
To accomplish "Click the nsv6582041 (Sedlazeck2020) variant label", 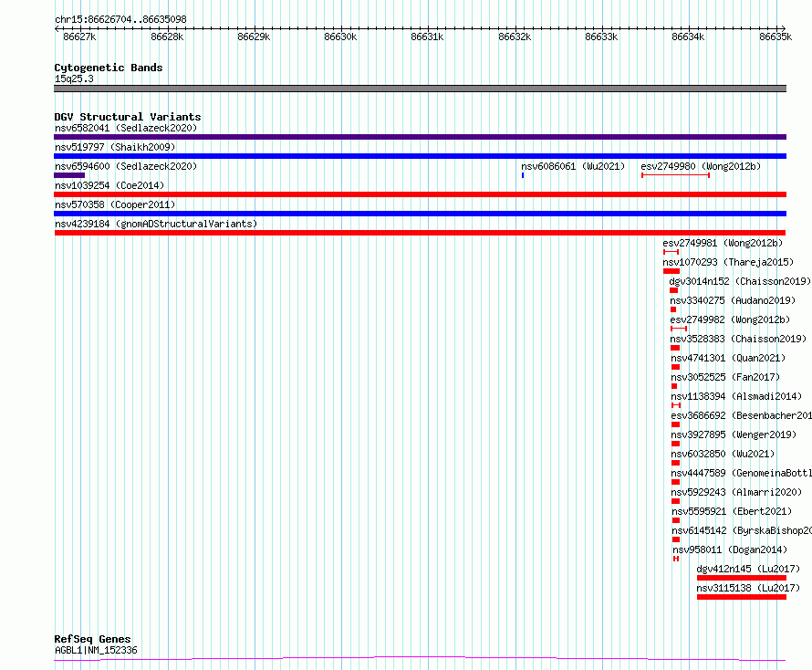I will (126, 128).
